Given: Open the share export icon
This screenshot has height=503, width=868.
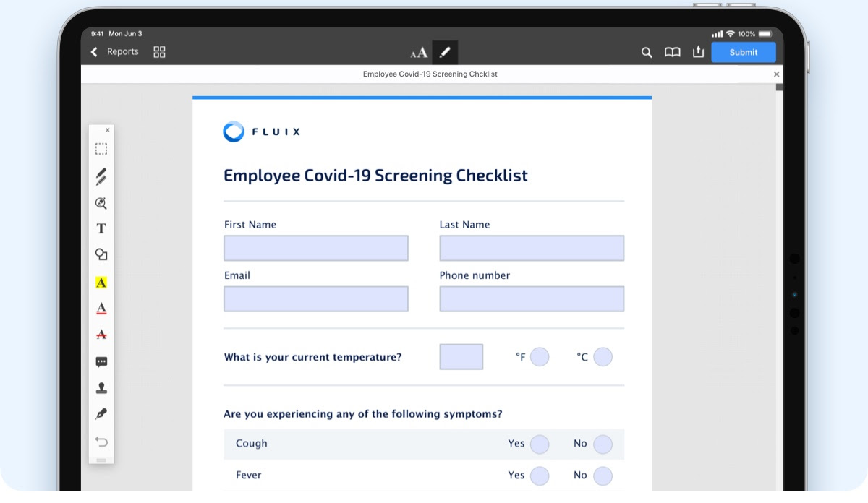Looking at the screenshot, I should click(x=698, y=52).
